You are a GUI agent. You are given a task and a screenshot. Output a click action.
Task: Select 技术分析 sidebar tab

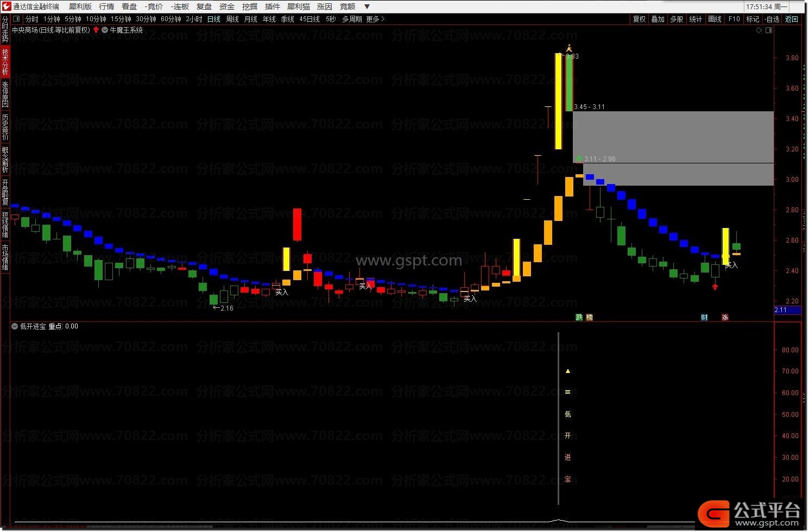point(5,61)
